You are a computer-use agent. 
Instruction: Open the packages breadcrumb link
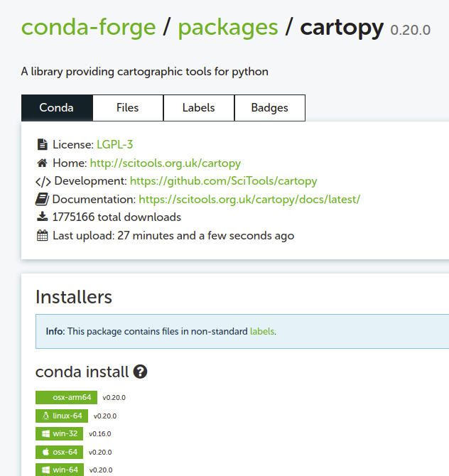[x=228, y=28]
